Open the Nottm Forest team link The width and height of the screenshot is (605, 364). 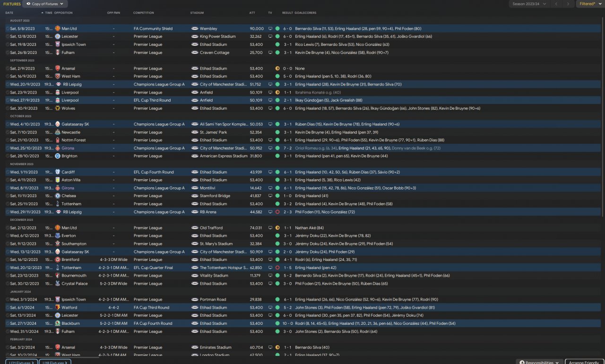(74, 140)
